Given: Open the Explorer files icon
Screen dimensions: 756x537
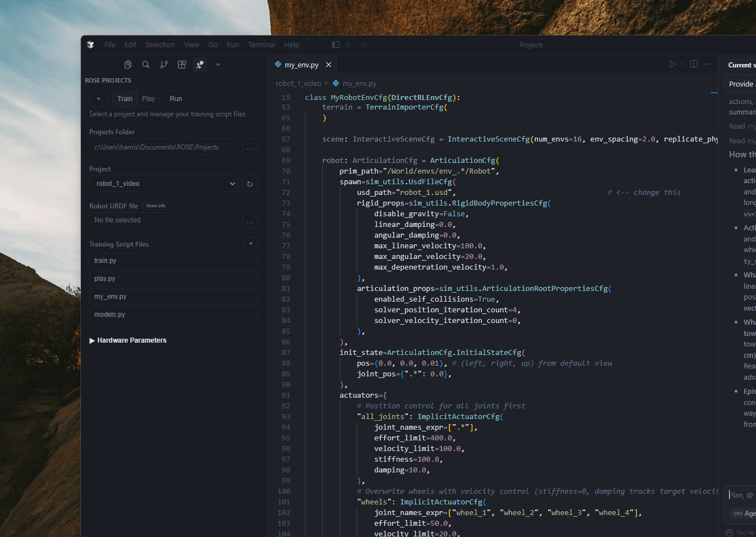Looking at the screenshot, I should click(128, 65).
